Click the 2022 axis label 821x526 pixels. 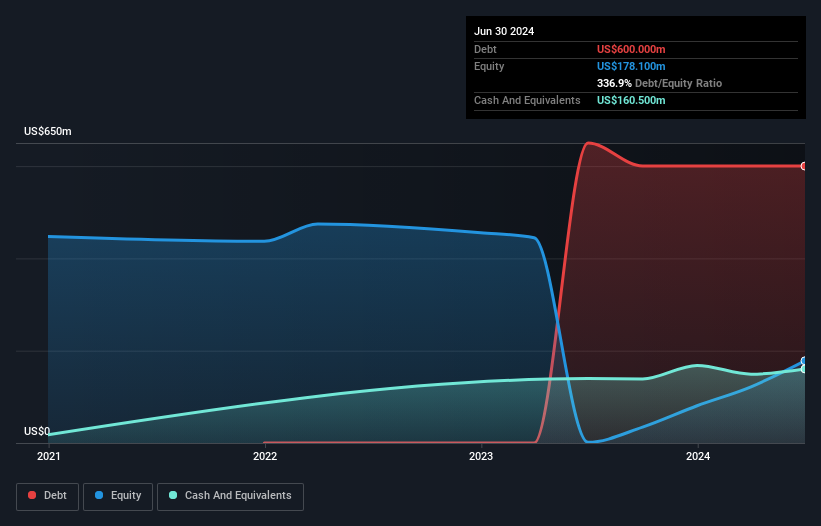tap(265, 456)
